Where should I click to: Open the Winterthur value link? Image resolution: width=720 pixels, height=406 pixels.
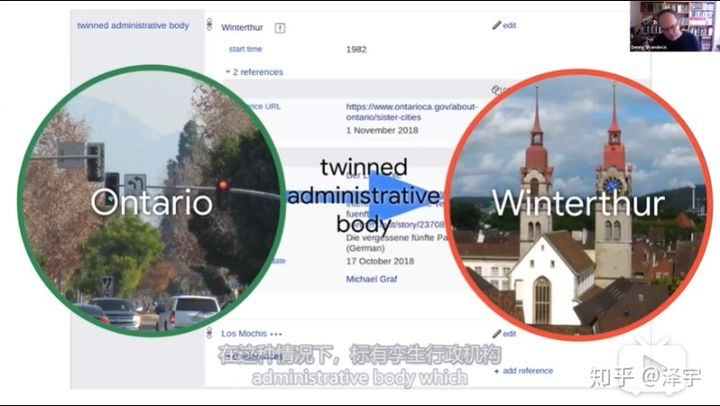pyautogui.click(x=242, y=28)
